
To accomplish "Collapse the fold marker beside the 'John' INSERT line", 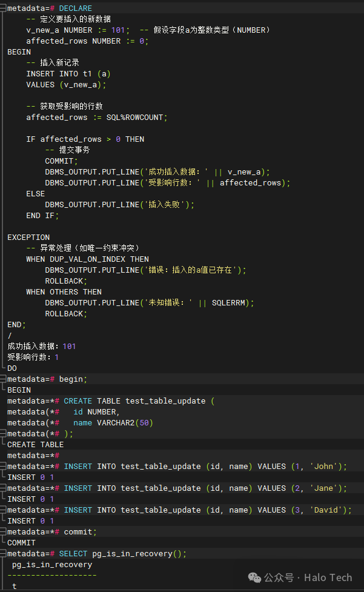I will coord(3,467).
